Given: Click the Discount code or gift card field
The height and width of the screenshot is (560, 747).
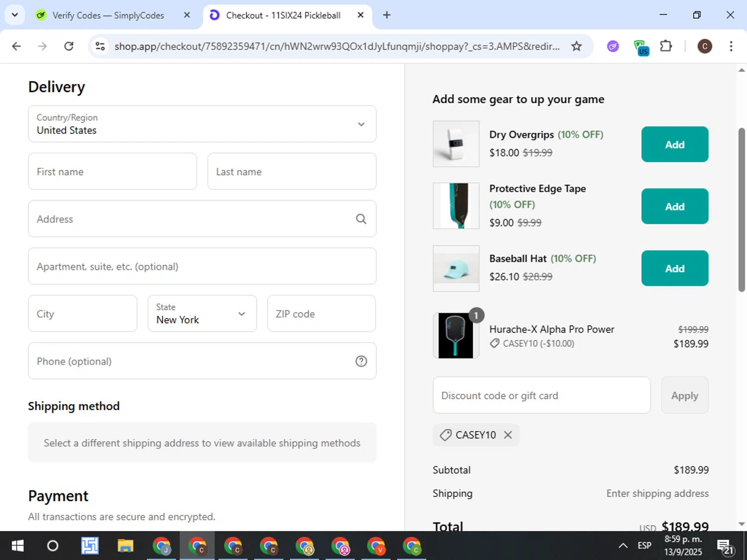Looking at the screenshot, I should pyautogui.click(x=542, y=395).
